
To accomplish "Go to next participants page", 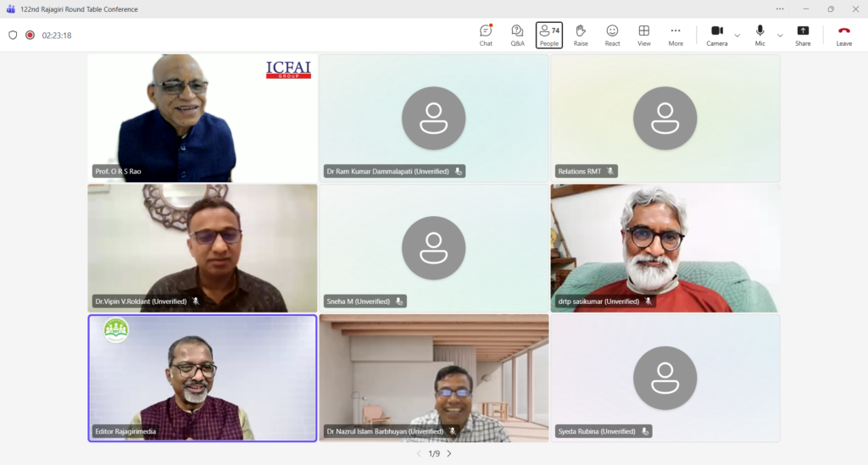I will pos(449,454).
